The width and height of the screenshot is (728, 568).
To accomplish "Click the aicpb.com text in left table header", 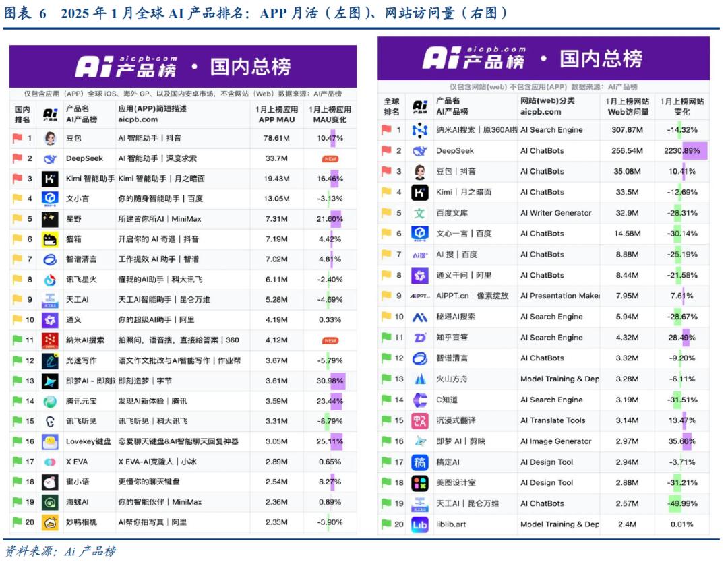I will tap(138, 119).
